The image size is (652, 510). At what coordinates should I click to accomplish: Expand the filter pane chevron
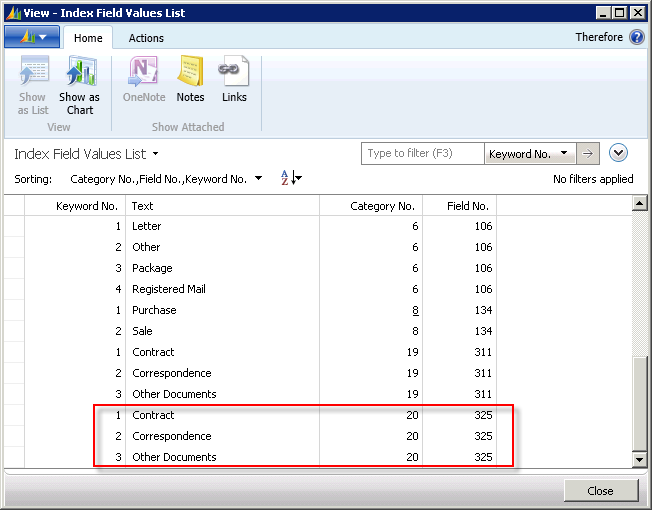tap(618, 153)
